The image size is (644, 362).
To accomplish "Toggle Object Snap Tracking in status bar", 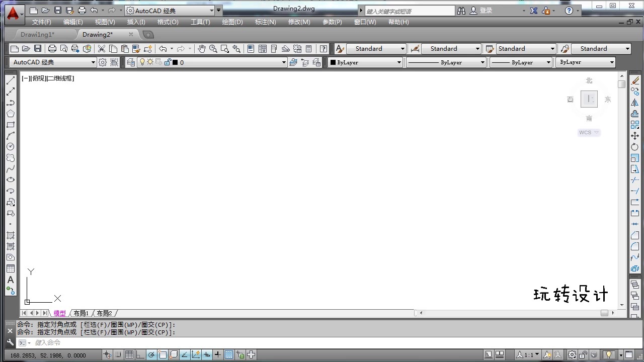I will [x=185, y=355].
